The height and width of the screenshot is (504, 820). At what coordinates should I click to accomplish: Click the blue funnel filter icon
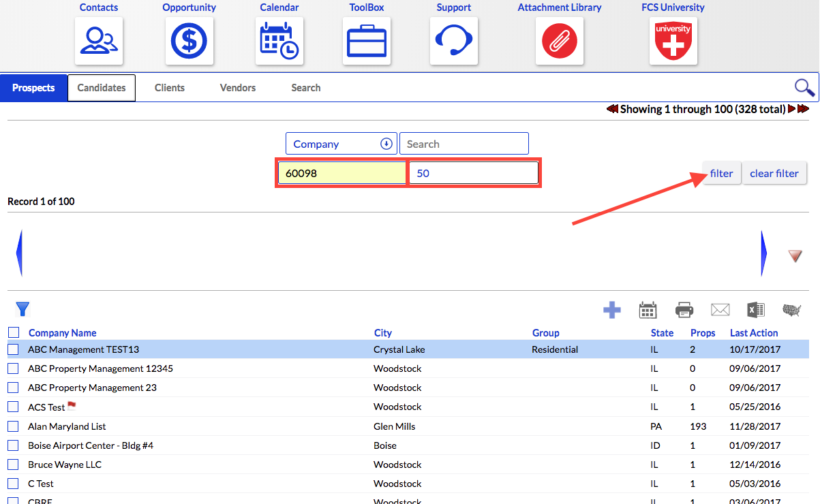coord(22,309)
